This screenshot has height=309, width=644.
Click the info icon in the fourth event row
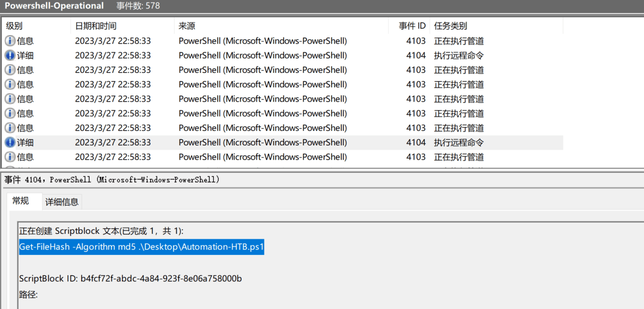(x=10, y=85)
